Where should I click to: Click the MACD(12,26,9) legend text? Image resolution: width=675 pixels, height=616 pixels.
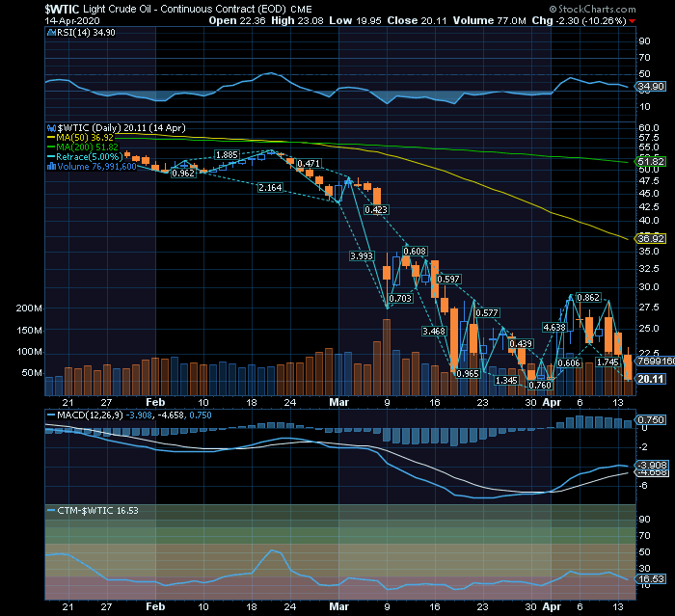[90, 415]
